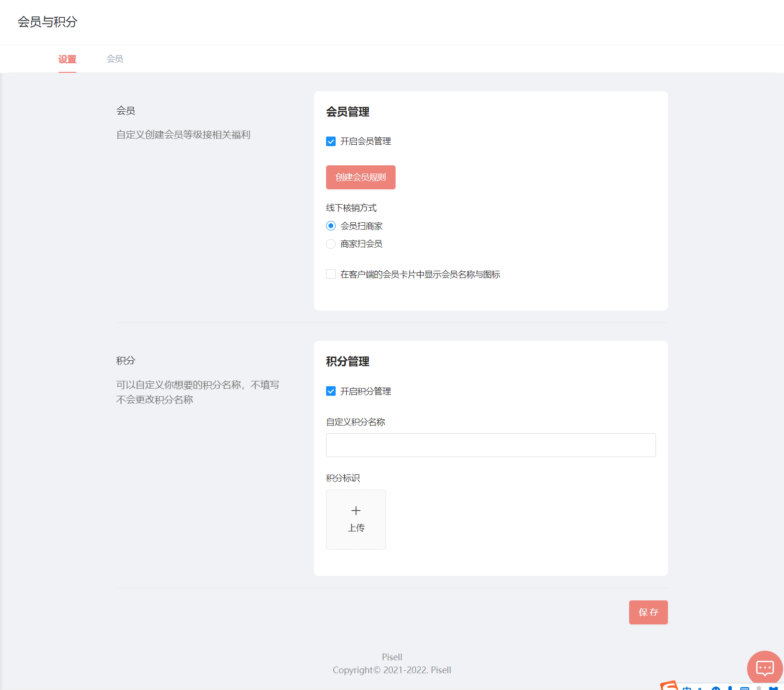
Task: Uncheck 开启会员管理 checkbox
Action: [331, 141]
